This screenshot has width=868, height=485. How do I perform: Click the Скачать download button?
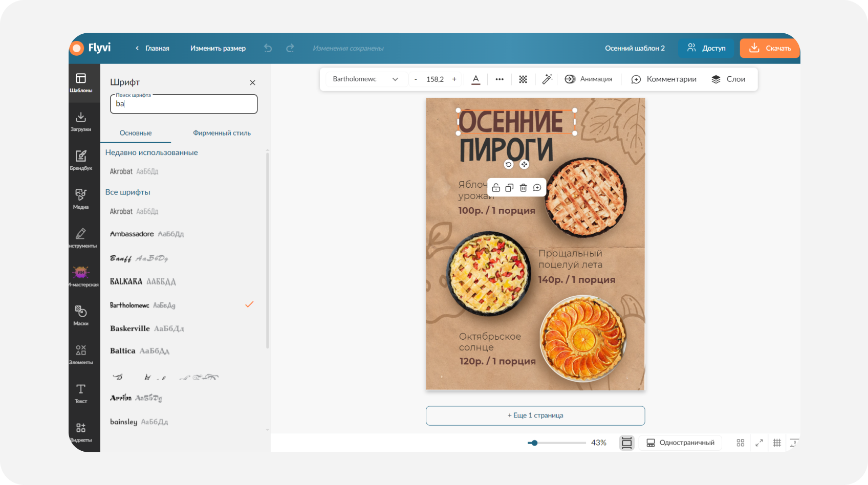click(769, 48)
